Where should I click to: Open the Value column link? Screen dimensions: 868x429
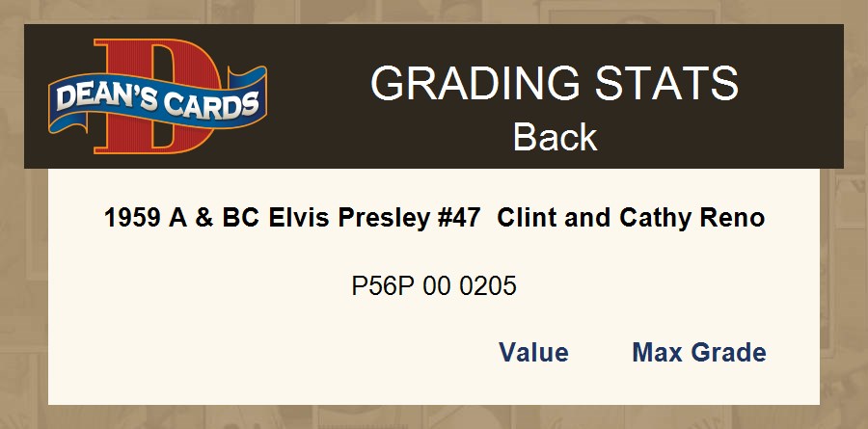click(x=533, y=353)
